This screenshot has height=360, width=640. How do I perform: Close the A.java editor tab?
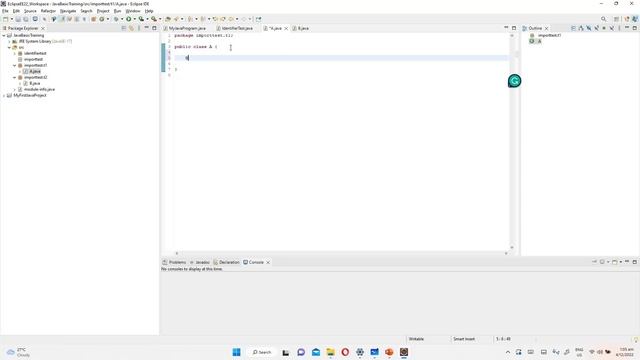pos(286,28)
